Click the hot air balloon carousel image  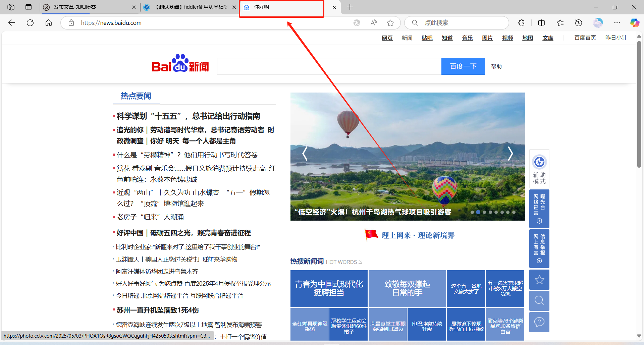pyautogui.click(x=408, y=156)
